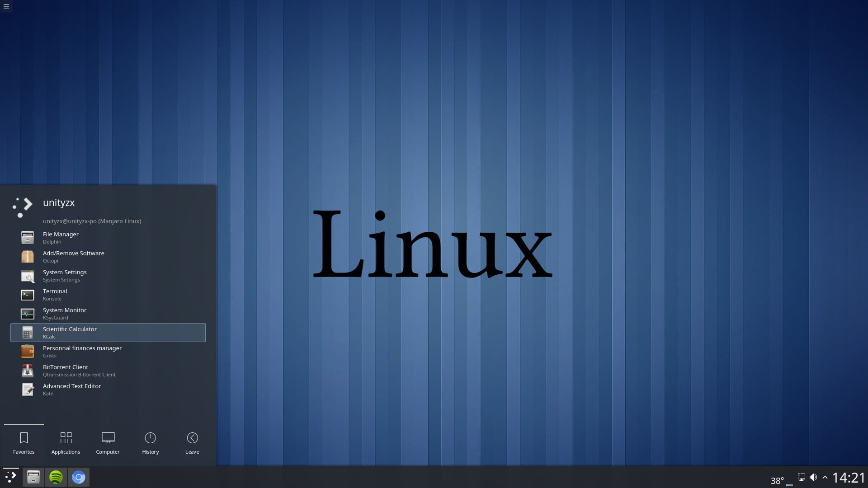The height and width of the screenshot is (488, 868).
Task: Open the Dolphin File Manager icon in menu
Action: pos(28,237)
